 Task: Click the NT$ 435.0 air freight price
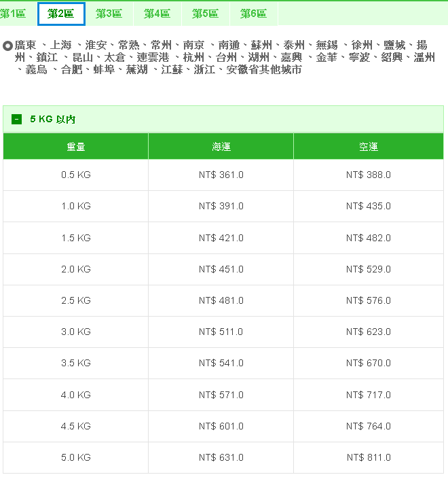coord(368,206)
